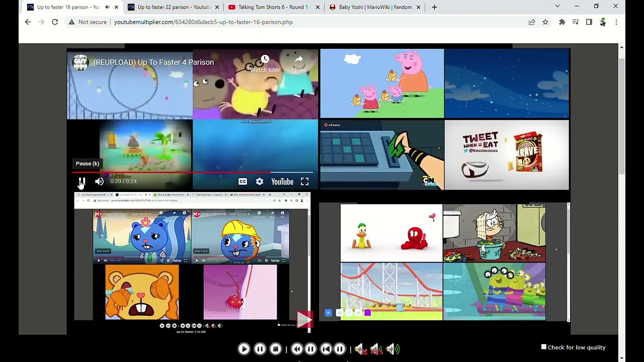Open the (REUPLOAD) Up To Faster 4 Parison title

(x=153, y=62)
